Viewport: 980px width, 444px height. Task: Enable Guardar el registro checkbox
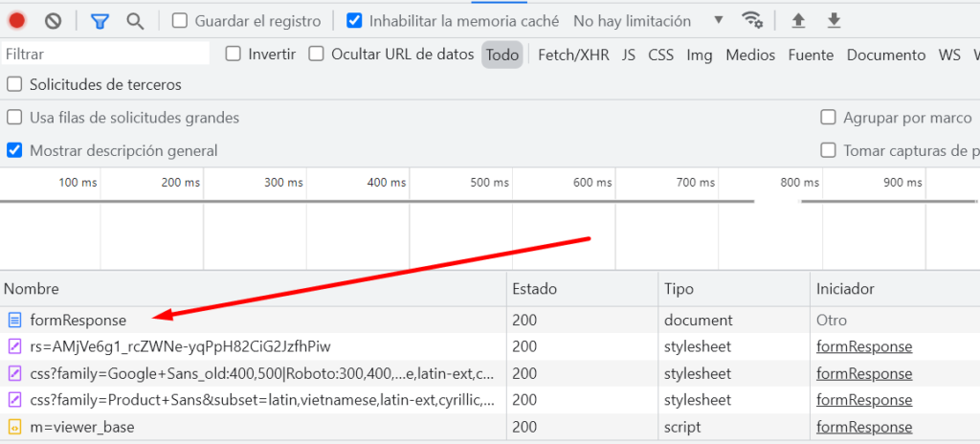(180, 21)
